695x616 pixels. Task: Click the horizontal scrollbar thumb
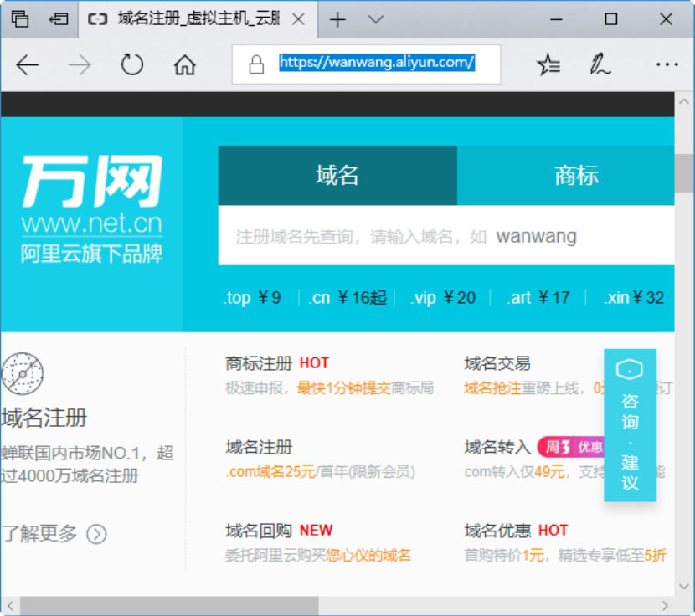point(169,605)
